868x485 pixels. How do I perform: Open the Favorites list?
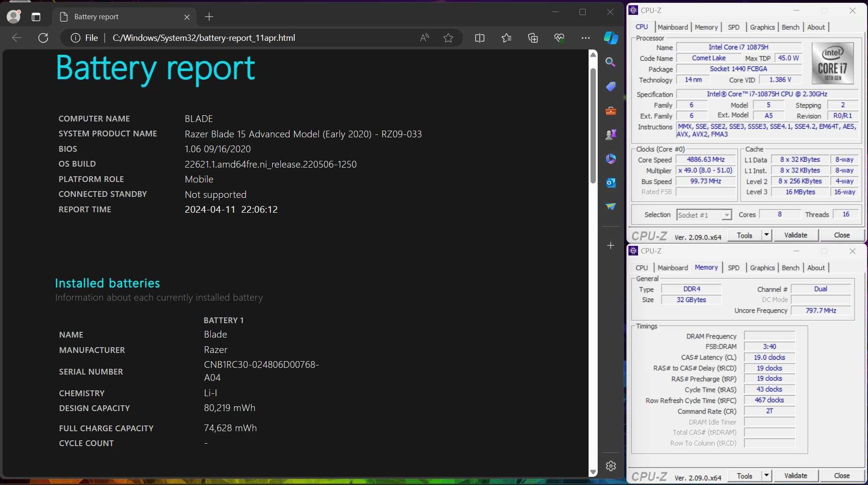pyautogui.click(x=506, y=38)
